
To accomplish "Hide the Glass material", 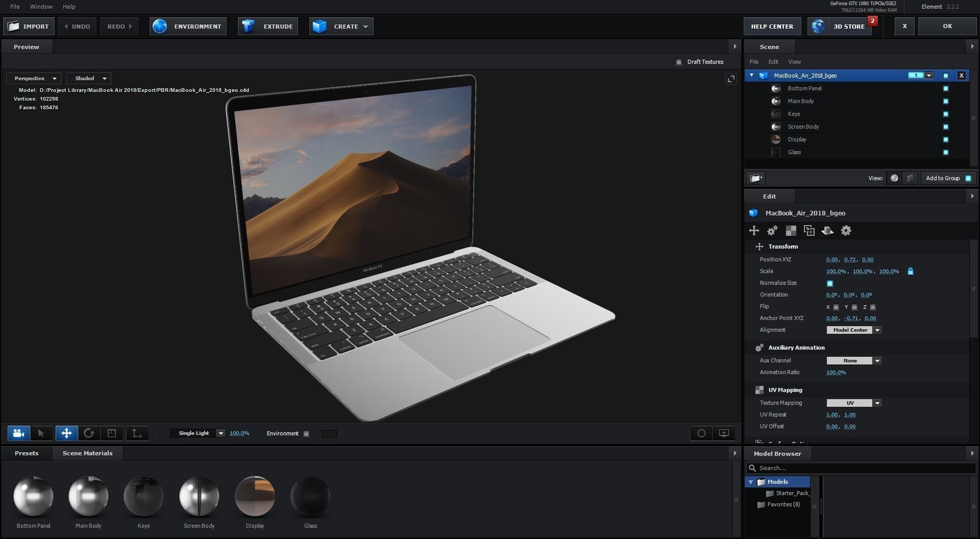I will click(945, 152).
